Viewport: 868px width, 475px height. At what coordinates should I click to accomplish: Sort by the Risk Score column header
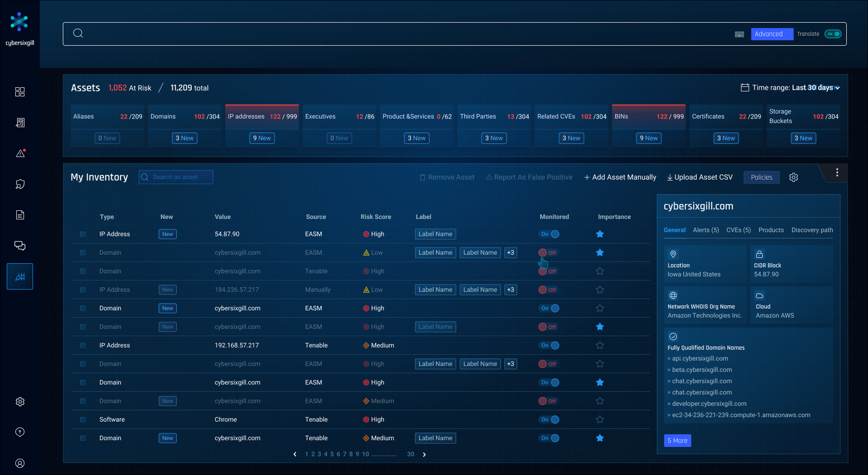[x=376, y=217]
